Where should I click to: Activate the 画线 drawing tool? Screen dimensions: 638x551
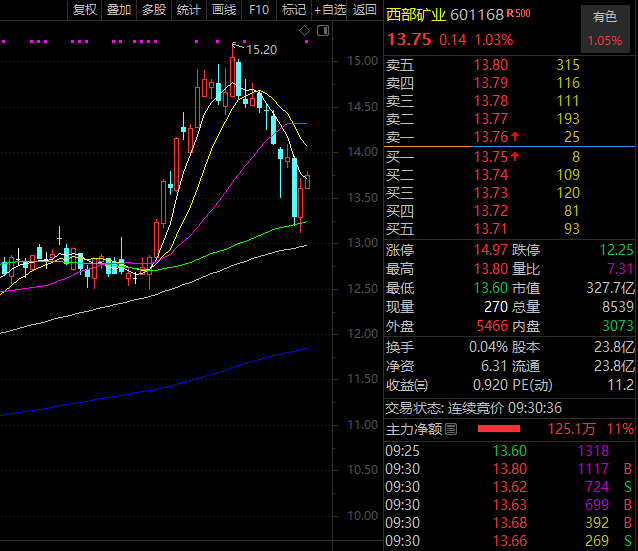click(x=223, y=10)
